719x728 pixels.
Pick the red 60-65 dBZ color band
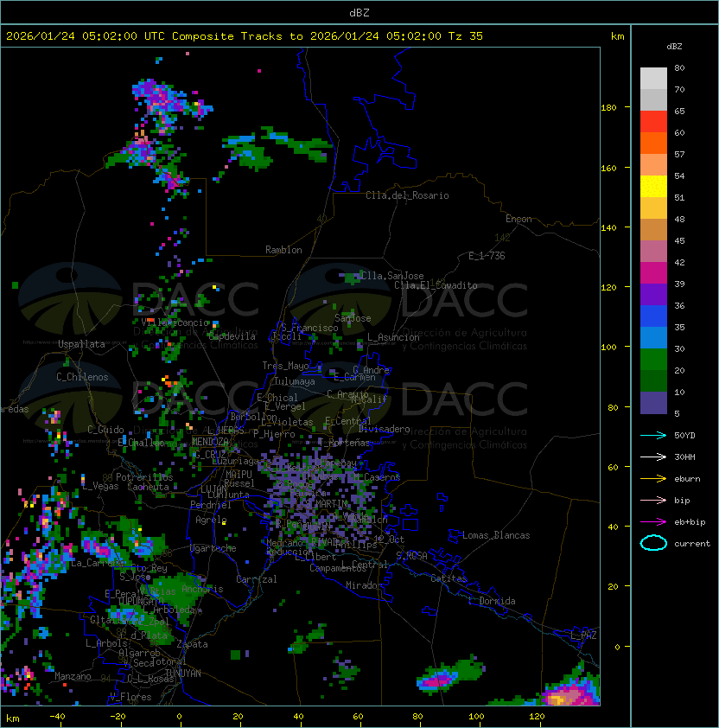coord(653,122)
